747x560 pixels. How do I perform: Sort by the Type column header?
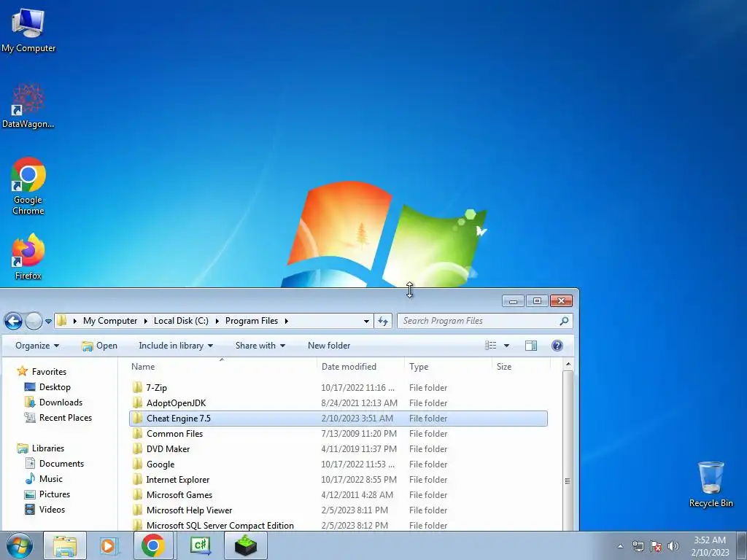point(448,367)
